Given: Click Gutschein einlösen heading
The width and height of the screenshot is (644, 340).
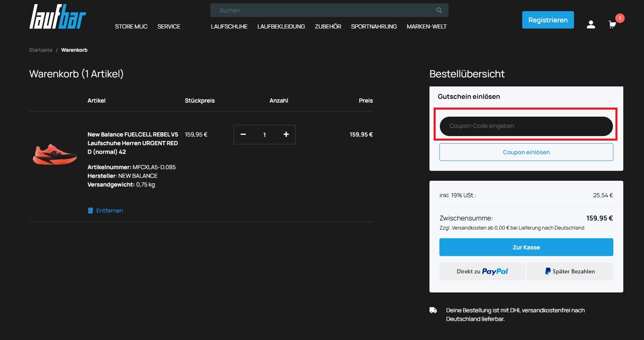Looking at the screenshot, I should pyautogui.click(x=469, y=96).
